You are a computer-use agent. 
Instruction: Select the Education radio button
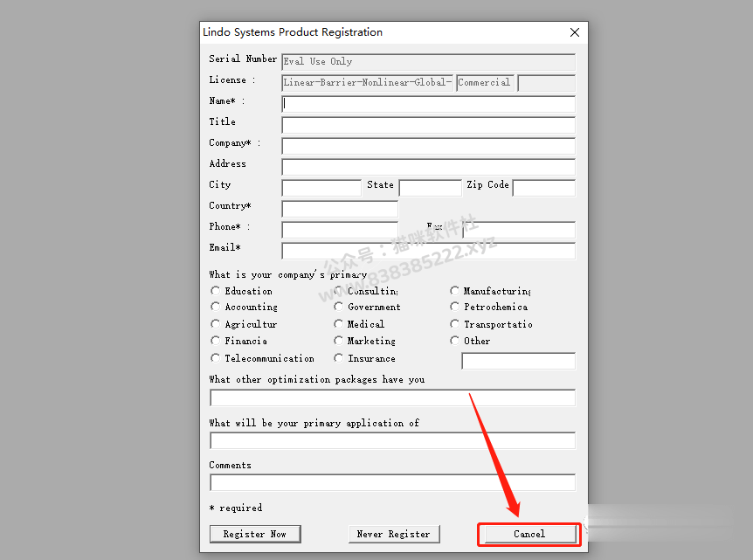click(215, 291)
